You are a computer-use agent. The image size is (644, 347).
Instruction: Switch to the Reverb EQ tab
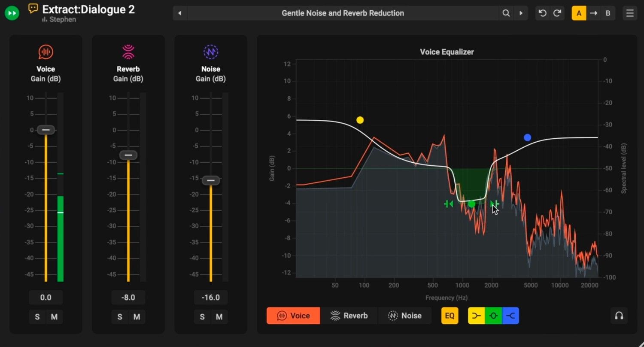(349, 316)
